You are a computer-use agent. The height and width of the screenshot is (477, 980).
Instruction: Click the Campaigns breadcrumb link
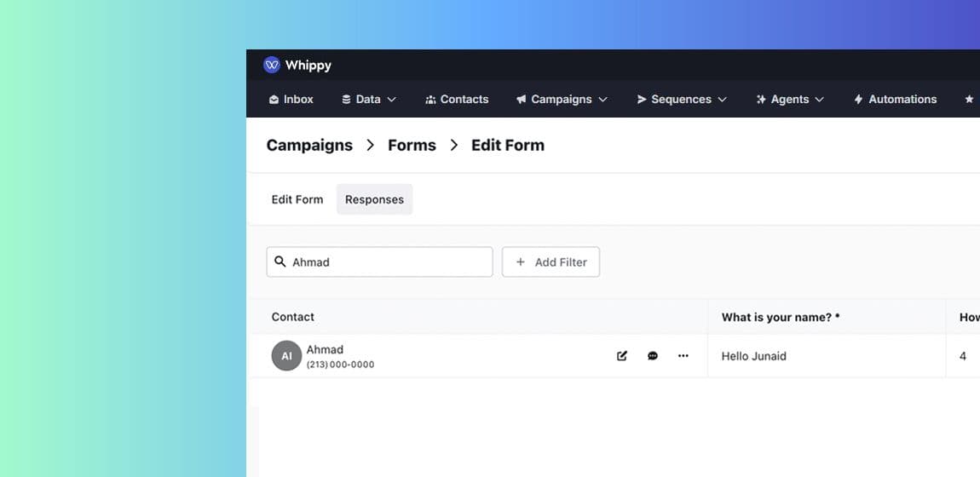point(309,145)
